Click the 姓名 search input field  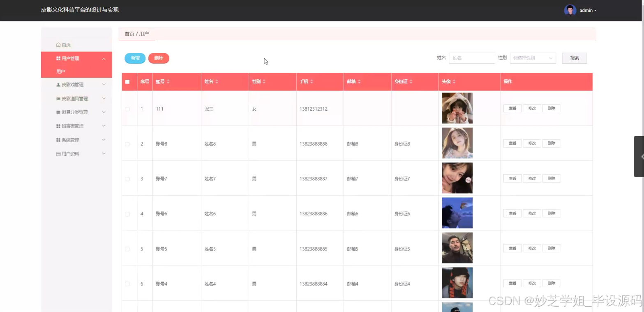pos(472,58)
